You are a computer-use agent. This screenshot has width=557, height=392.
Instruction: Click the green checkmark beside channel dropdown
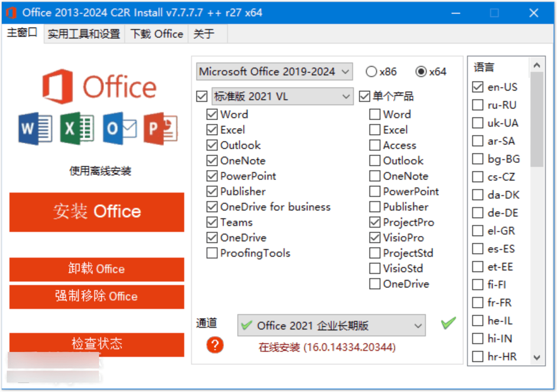point(448,324)
